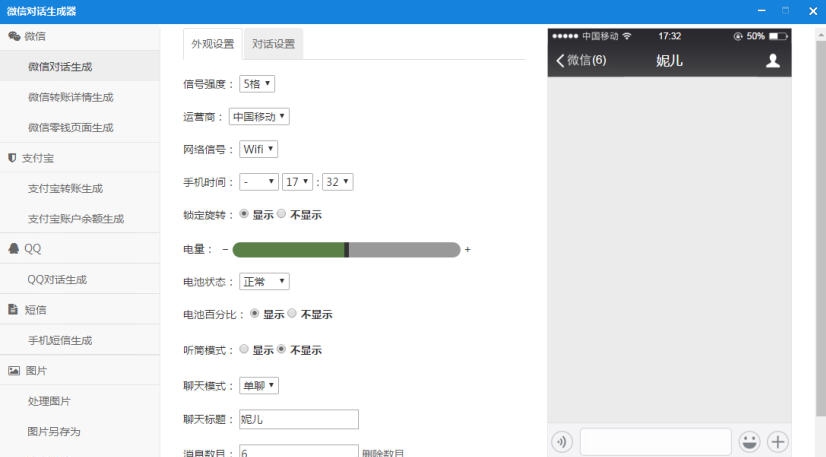Click the battery slider handle

click(x=347, y=250)
